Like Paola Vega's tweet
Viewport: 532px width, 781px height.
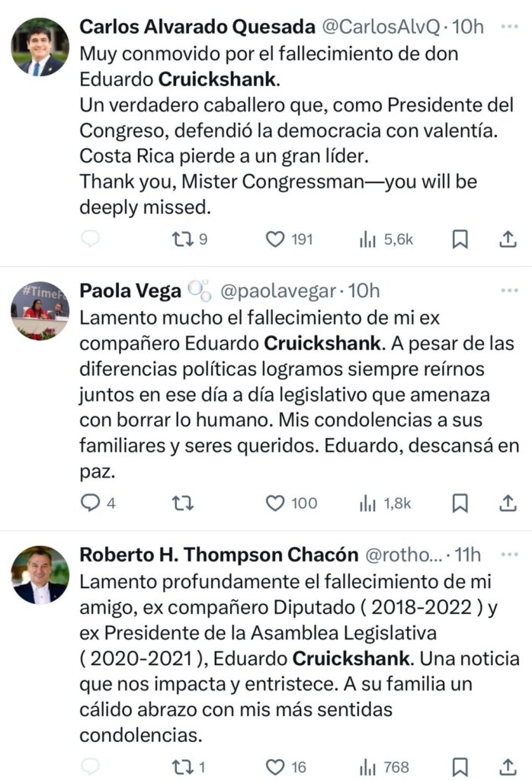tap(274, 503)
